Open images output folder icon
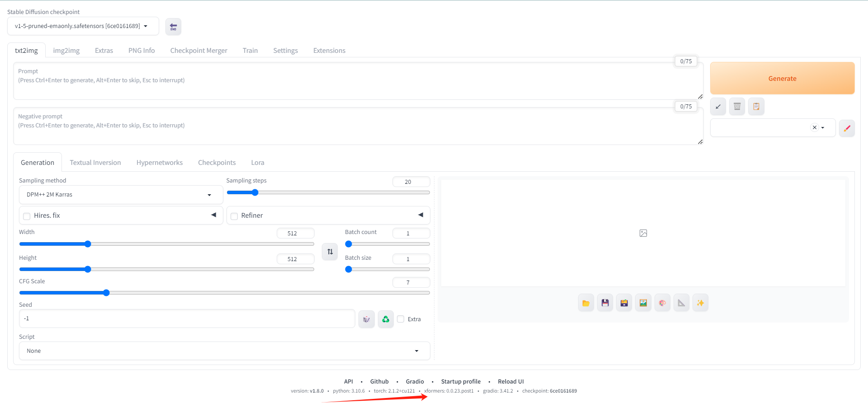868x412 pixels. click(x=586, y=303)
